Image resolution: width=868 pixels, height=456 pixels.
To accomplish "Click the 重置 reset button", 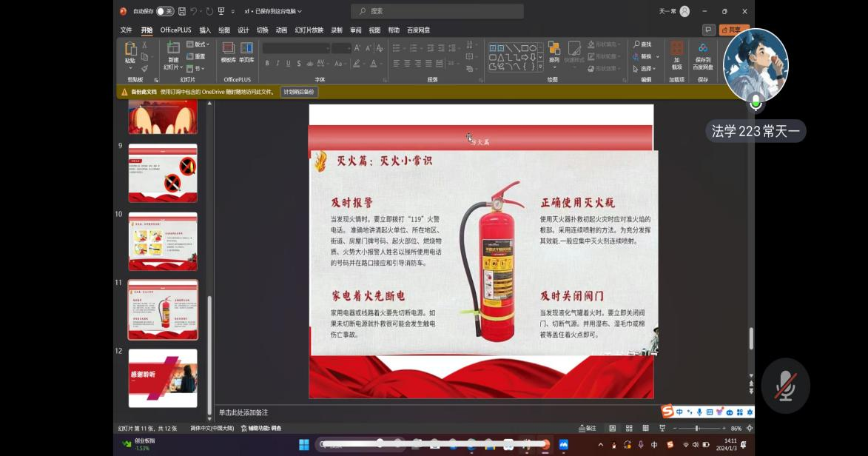I will [196, 56].
